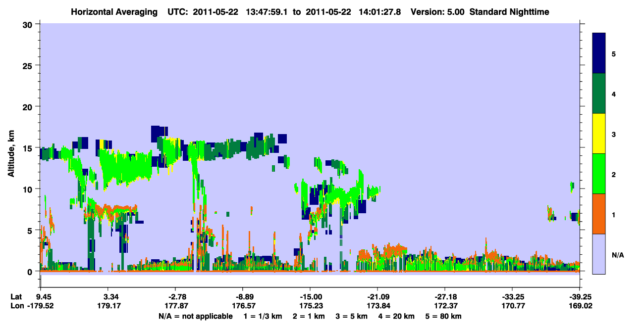Click the y-axis tick label 15
This screenshot has height=330, width=644.
click(x=29, y=148)
